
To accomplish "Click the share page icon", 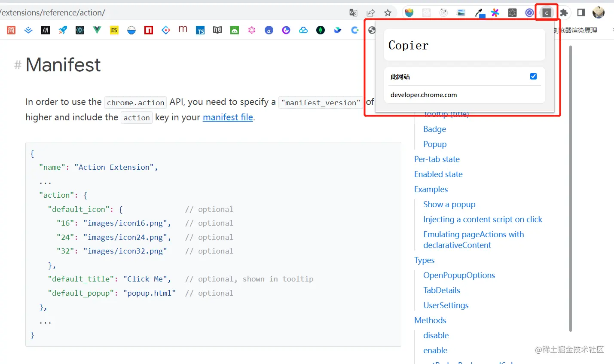I will click(370, 13).
